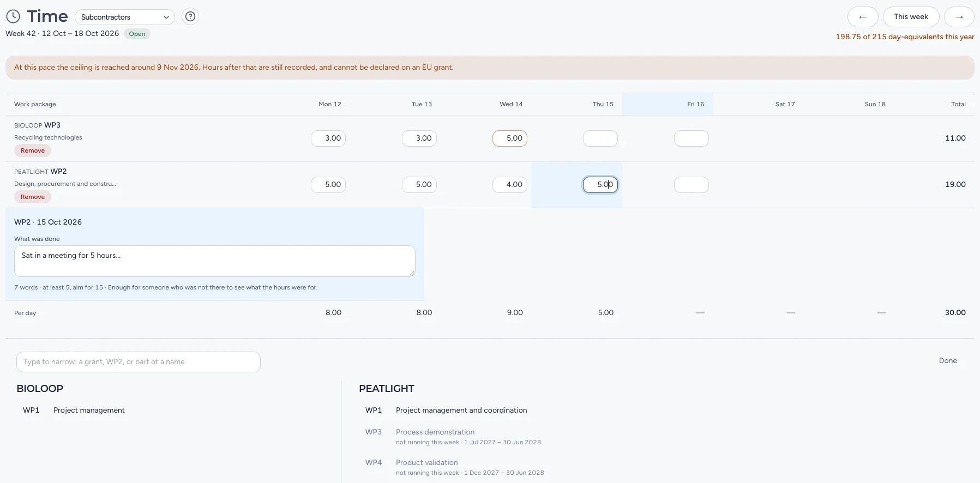This screenshot has height=483, width=980.
Task: Edit BIOLOOP WP3 Monday hours field
Action: coord(328,138)
